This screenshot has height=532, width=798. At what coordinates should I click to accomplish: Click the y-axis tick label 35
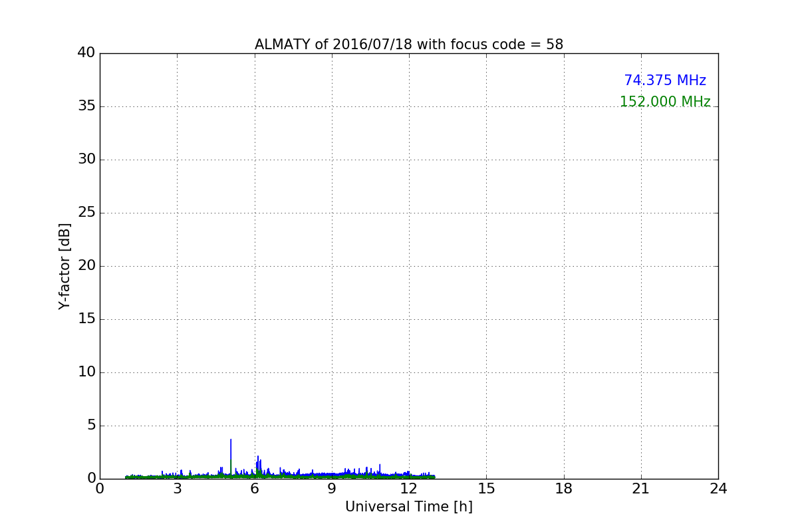86,106
